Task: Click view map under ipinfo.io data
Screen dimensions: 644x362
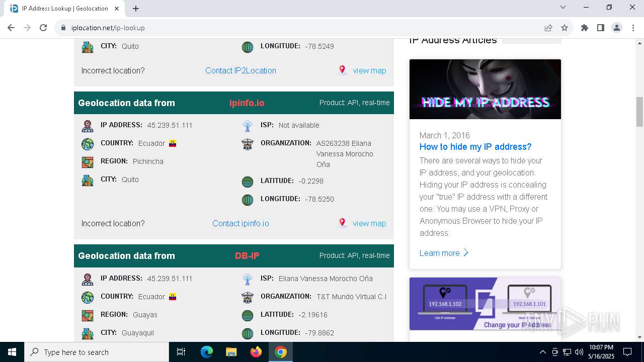Action: click(x=369, y=223)
